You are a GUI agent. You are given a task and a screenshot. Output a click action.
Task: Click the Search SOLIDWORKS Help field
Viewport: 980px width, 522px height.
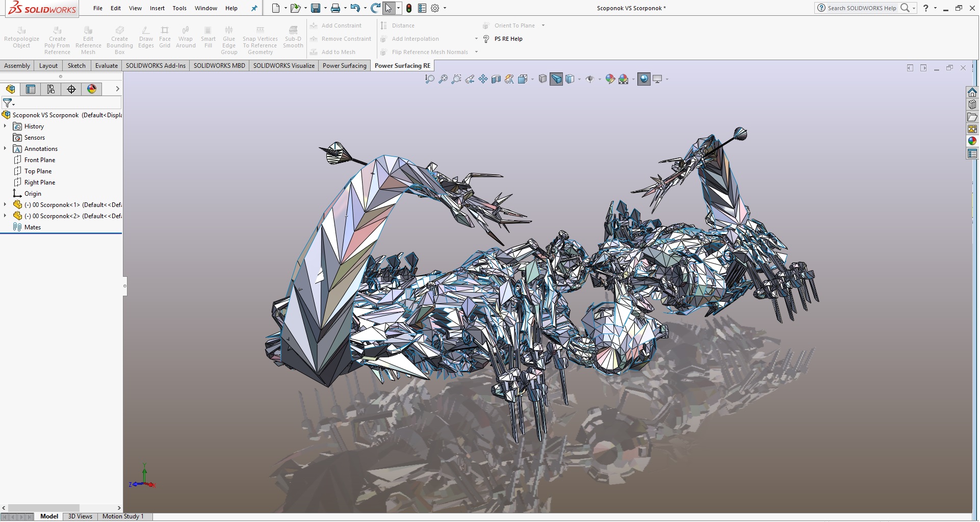pyautogui.click(x=861, y=8)
